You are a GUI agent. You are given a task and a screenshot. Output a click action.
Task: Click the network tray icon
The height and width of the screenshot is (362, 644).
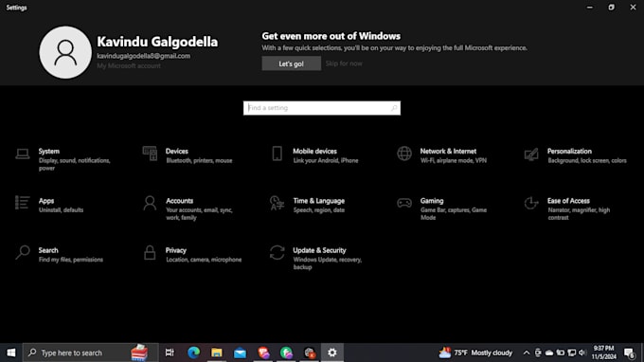[x=571, y=353]
